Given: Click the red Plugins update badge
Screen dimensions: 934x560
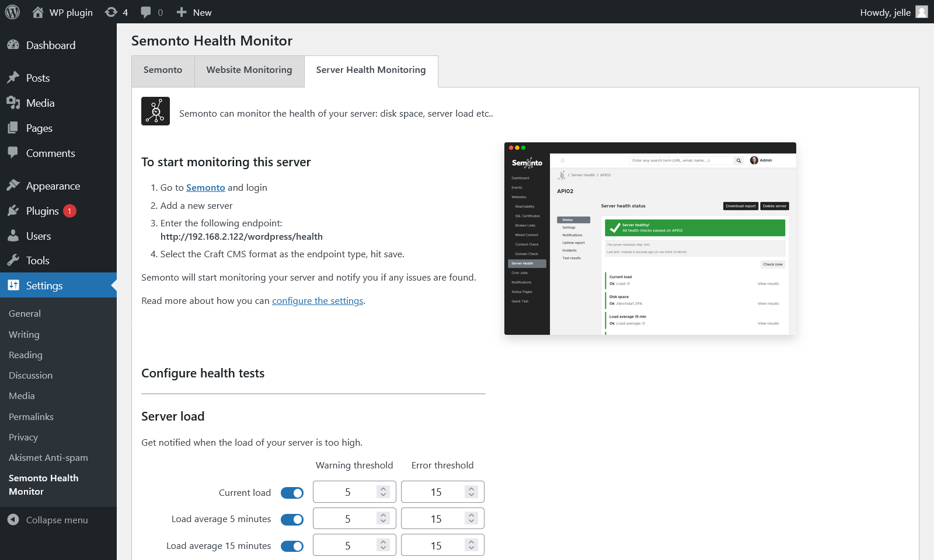Looking at the screenshot, I should (x=69, y=211).
